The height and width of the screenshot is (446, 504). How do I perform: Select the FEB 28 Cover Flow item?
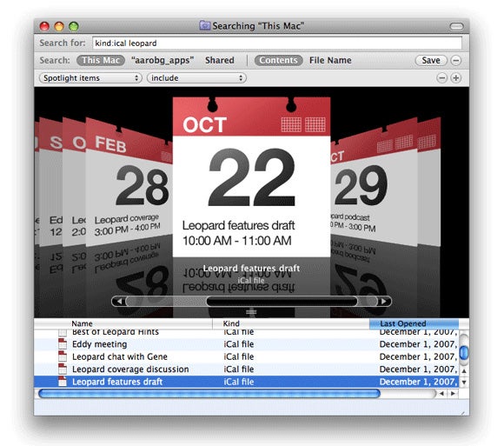pyautogui.click(x=129, y=183)
